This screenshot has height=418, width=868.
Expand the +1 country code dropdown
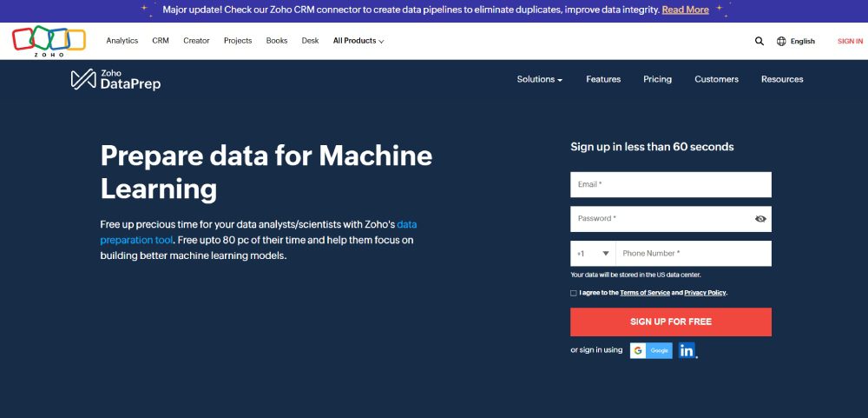[593, 254]
